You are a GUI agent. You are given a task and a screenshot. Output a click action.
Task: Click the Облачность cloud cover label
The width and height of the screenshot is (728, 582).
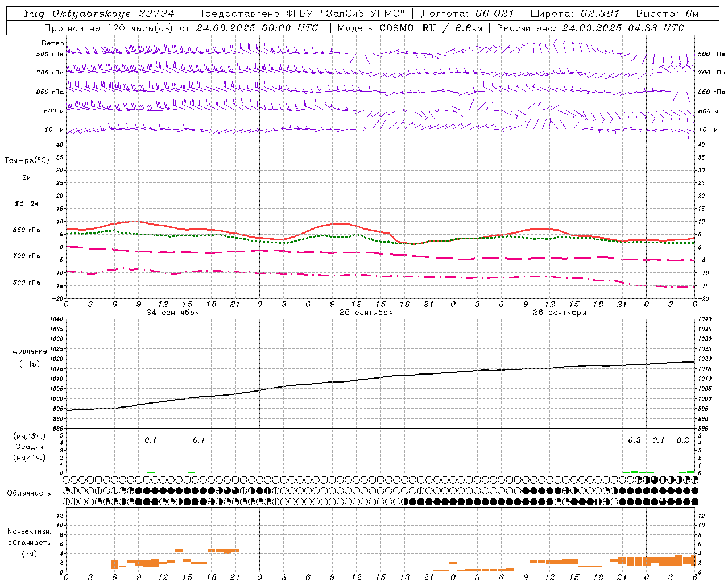[29, 493]
